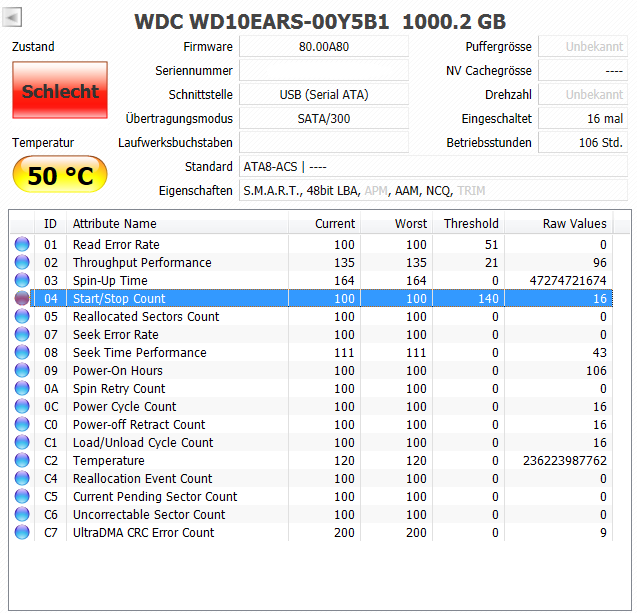Select the Power-On Hours row text
Screen dimensions: 637x613
point(118,370)
